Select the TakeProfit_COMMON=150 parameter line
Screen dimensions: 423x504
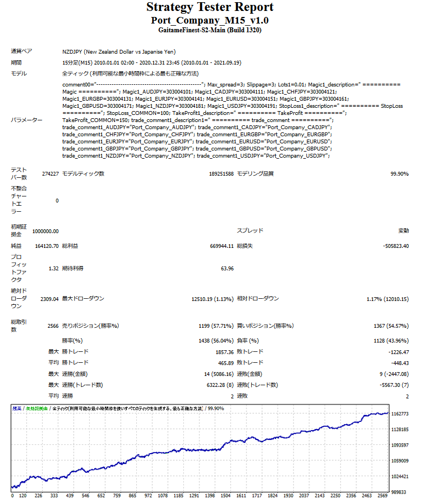click(198, 120)
